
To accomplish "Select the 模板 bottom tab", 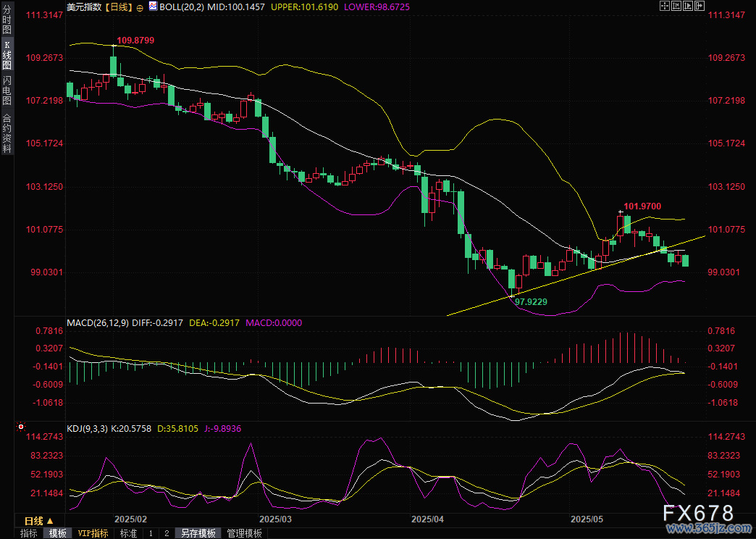I will (x=58, y=533).
